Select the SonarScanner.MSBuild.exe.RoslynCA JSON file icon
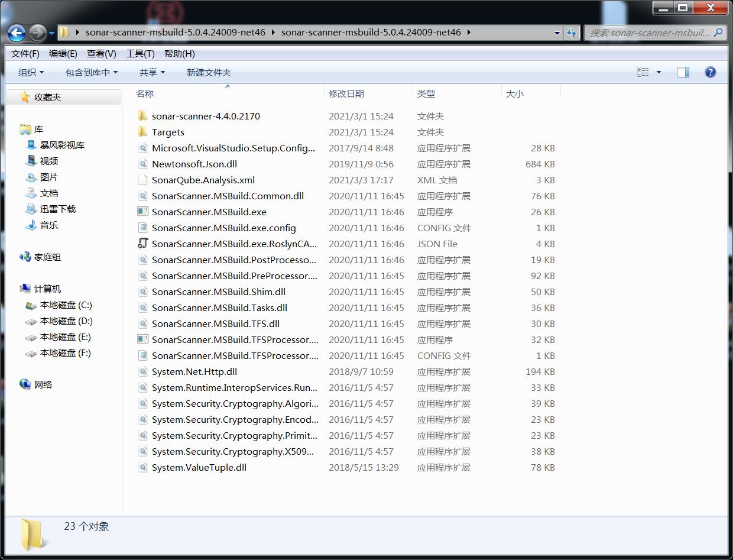This screenshot has height=560, width=733. (142, 244)
